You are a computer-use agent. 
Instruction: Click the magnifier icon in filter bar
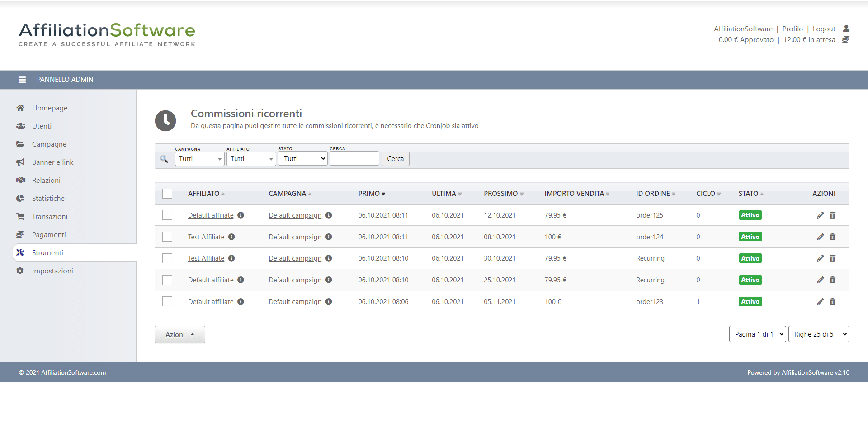point(164,159)
